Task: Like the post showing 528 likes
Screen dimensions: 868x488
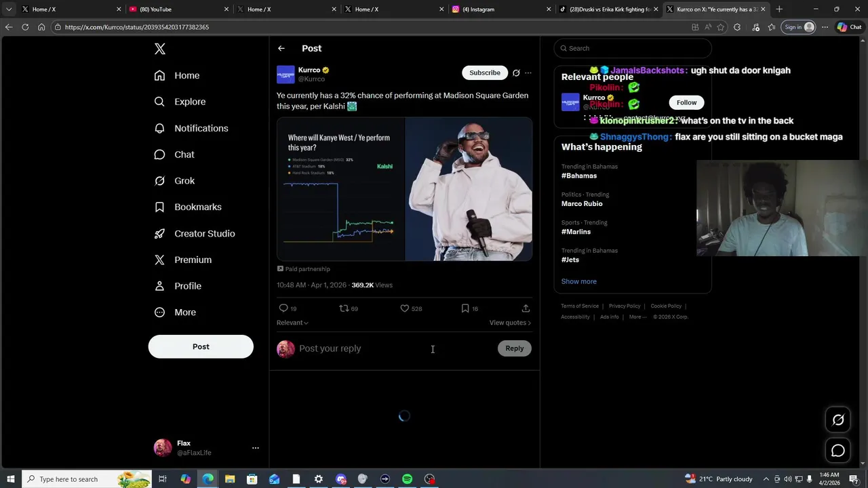Action: pos(405,308)
